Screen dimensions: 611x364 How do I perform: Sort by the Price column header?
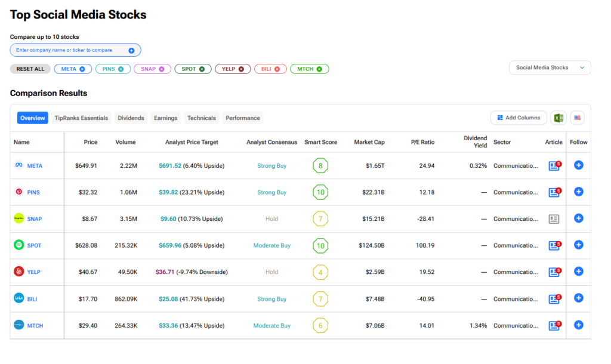[91, 142]
